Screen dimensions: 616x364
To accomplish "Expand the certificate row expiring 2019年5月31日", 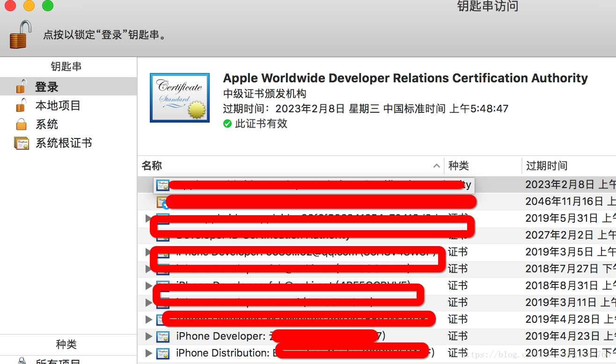I will 148,218.
